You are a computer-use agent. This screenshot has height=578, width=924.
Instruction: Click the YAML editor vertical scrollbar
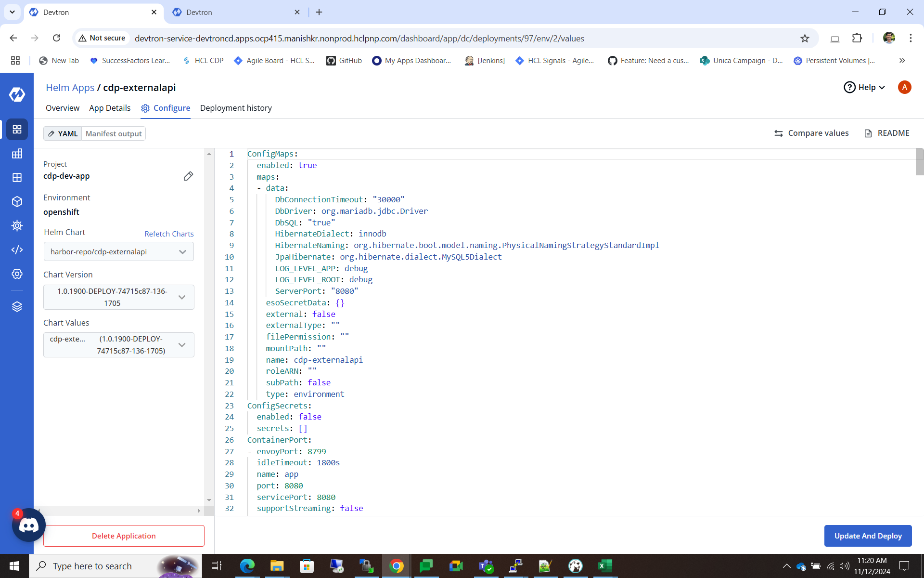click(919, 162)
